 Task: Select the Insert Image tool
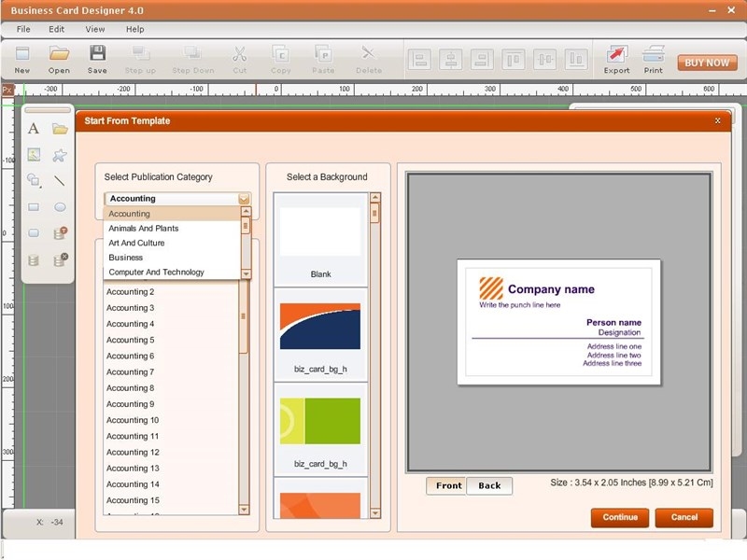click(x=34, y=155)
